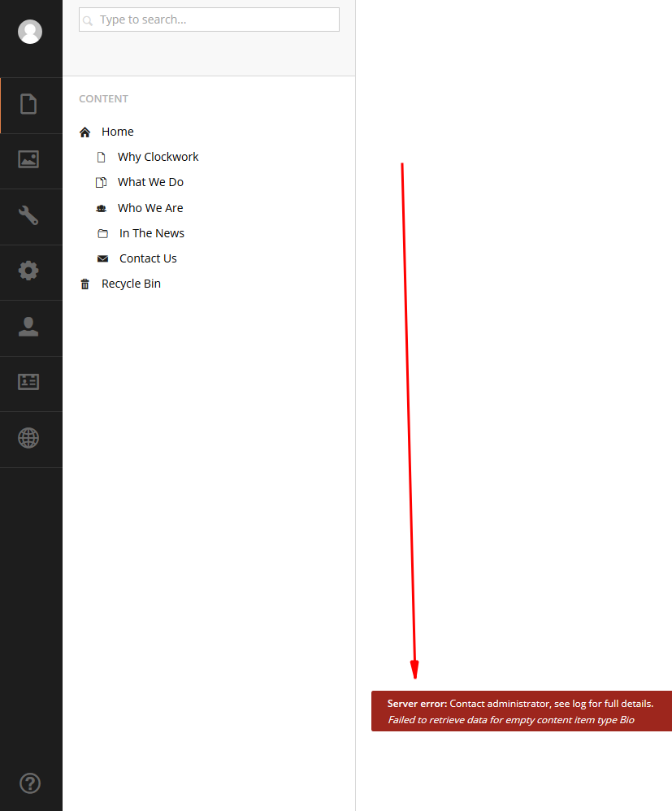Open the Translation globe icon
This screenshot has height=811, width=672.
pos(29,439)
